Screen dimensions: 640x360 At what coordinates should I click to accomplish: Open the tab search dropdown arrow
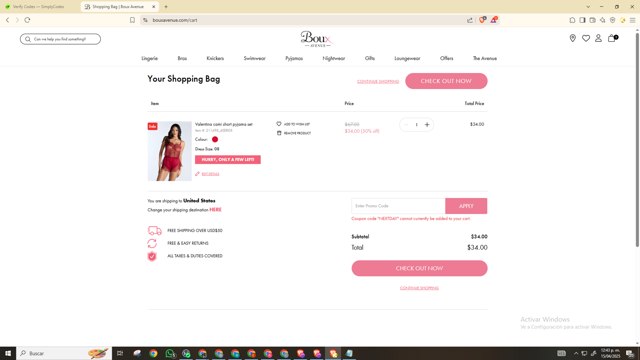[588, 7]
